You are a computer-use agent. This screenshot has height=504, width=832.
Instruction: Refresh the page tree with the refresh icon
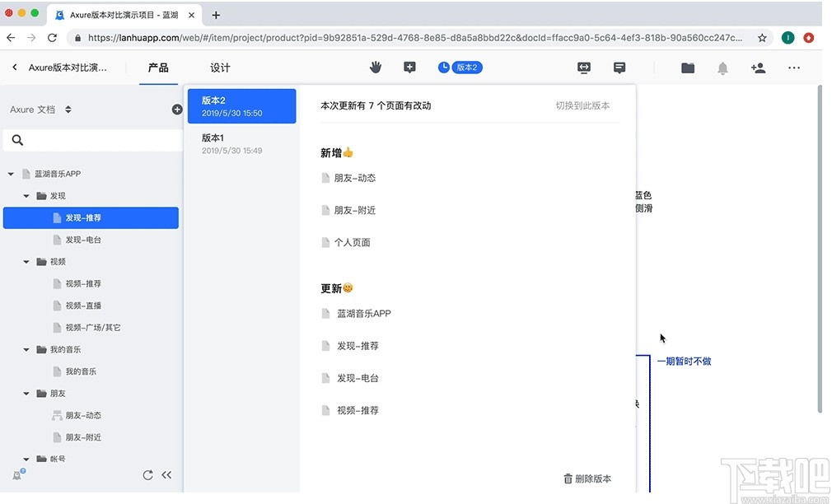tap(148, 474)
